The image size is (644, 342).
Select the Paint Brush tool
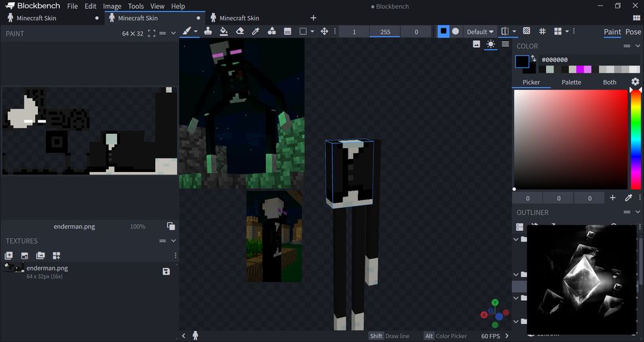point(187,31)
